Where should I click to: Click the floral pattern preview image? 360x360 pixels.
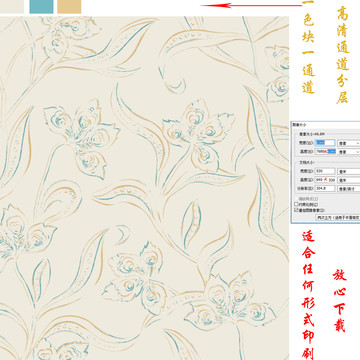tap(144, 188)
